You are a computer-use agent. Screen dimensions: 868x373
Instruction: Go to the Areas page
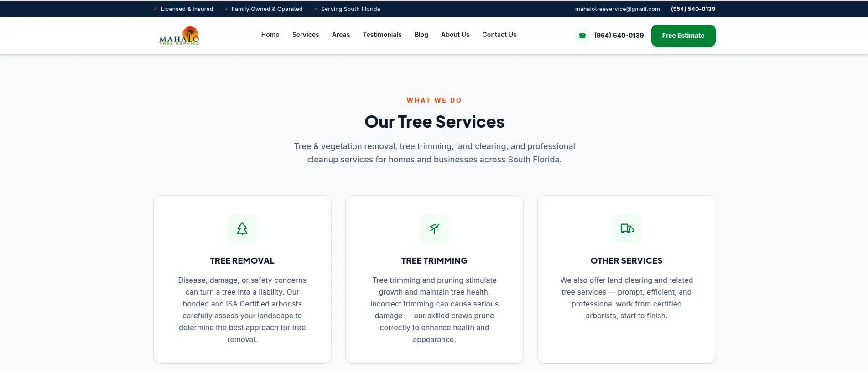pyautogui.click(x=341, y=35)
